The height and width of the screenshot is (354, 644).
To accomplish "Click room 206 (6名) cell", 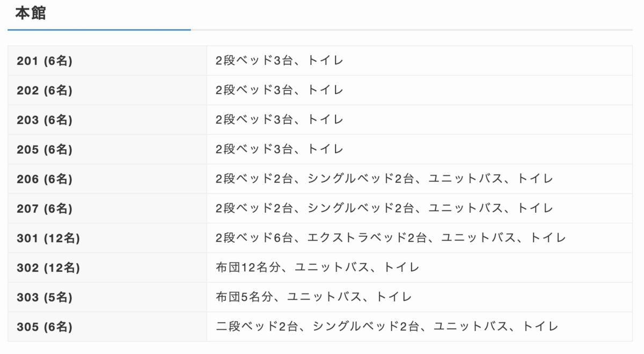I will click(45, 179).
